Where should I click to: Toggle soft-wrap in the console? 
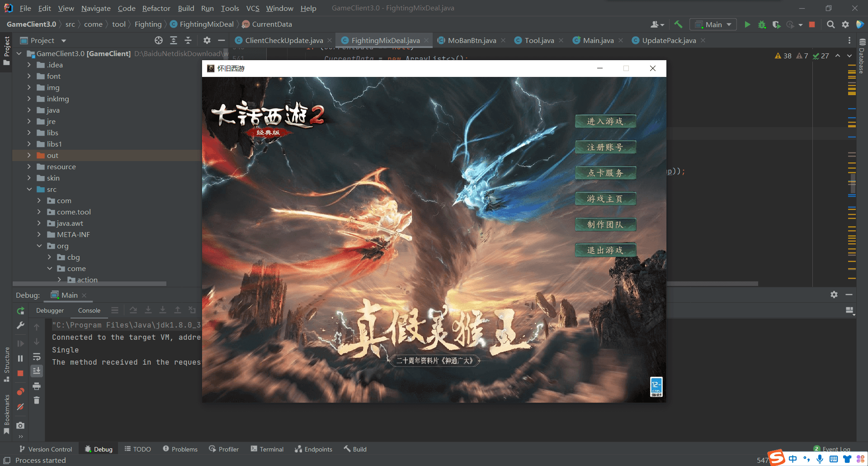[x=37, y=357]
